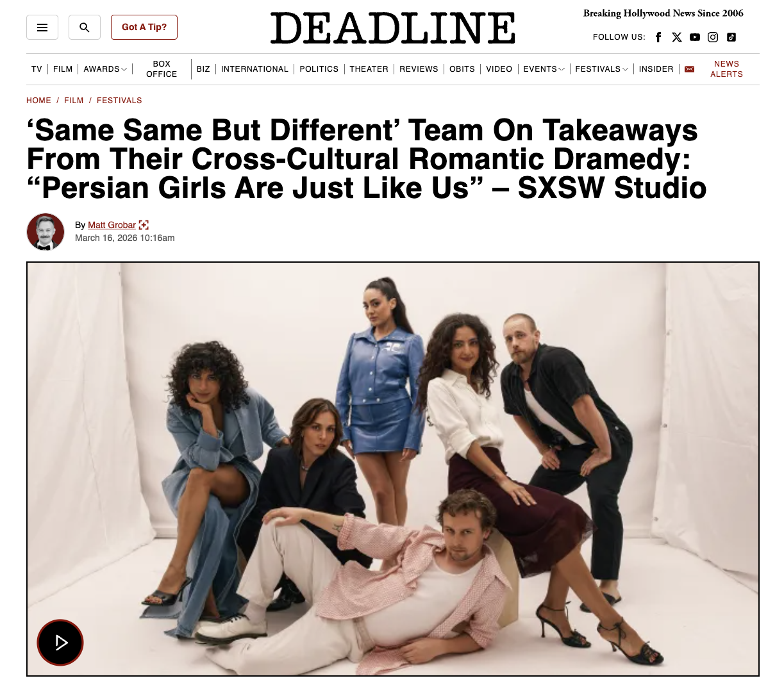This screenshot has height=692, width=784.
Task: Expand the Awards dropdown menu
Action: (x=106, y=69)
